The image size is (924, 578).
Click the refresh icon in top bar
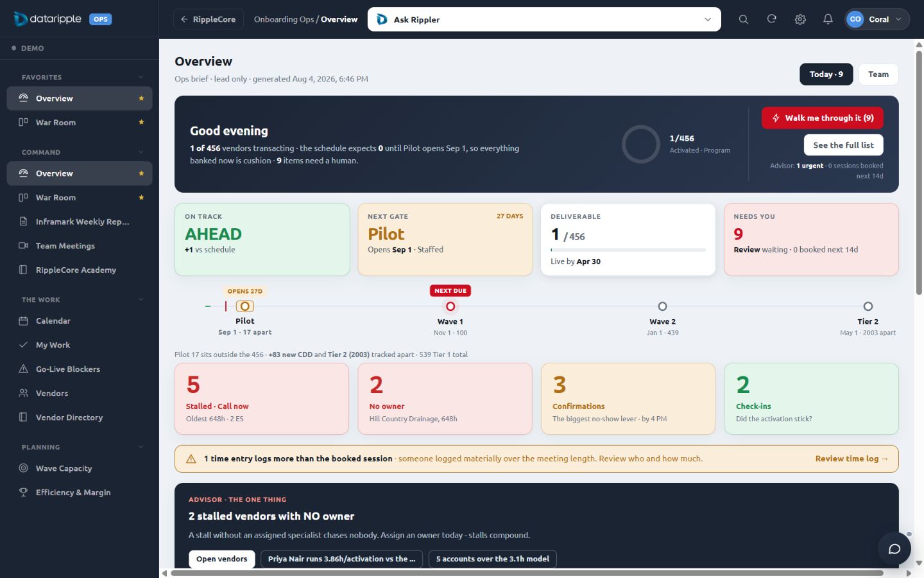point(771,19)
